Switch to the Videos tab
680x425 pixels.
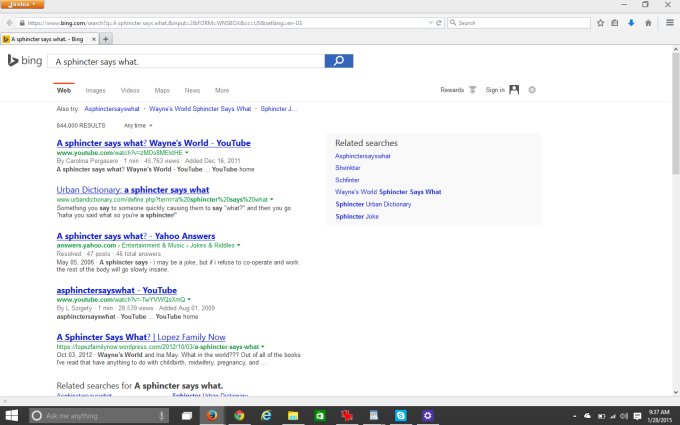130,90
